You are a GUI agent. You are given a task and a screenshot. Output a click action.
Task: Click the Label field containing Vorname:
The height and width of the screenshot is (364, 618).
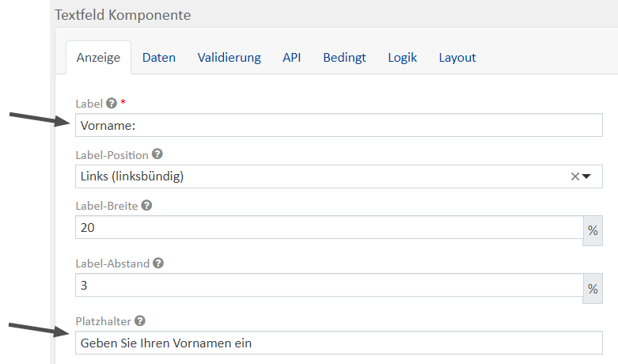click(x=339, y=125)
